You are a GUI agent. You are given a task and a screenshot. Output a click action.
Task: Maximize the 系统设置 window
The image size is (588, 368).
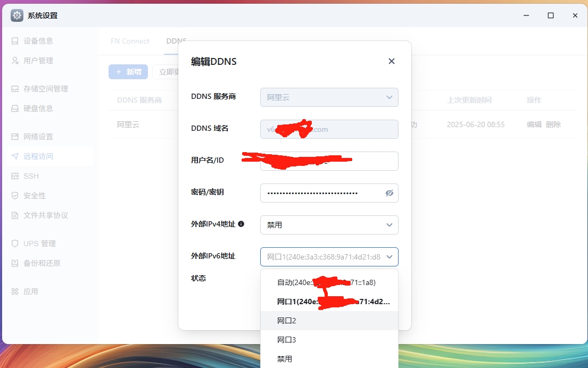[551, 15]
